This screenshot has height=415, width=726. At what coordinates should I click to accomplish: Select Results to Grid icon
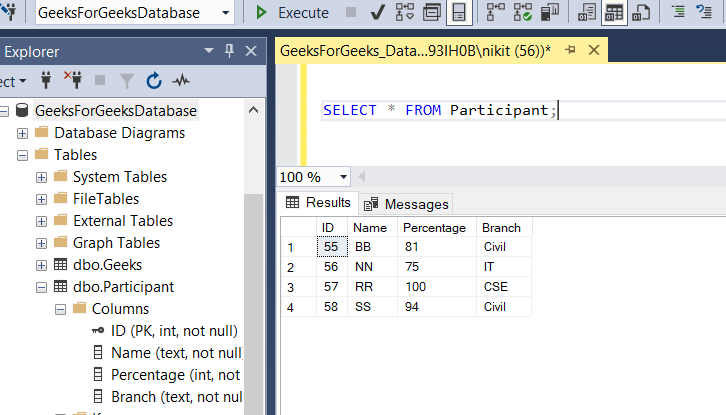(614, 13)
